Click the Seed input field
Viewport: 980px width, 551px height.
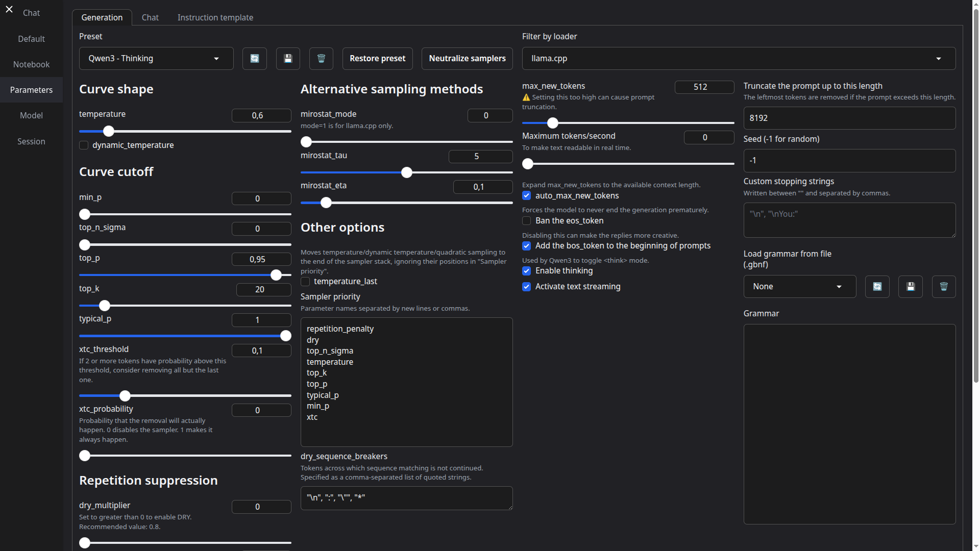(x=849, y=160)
